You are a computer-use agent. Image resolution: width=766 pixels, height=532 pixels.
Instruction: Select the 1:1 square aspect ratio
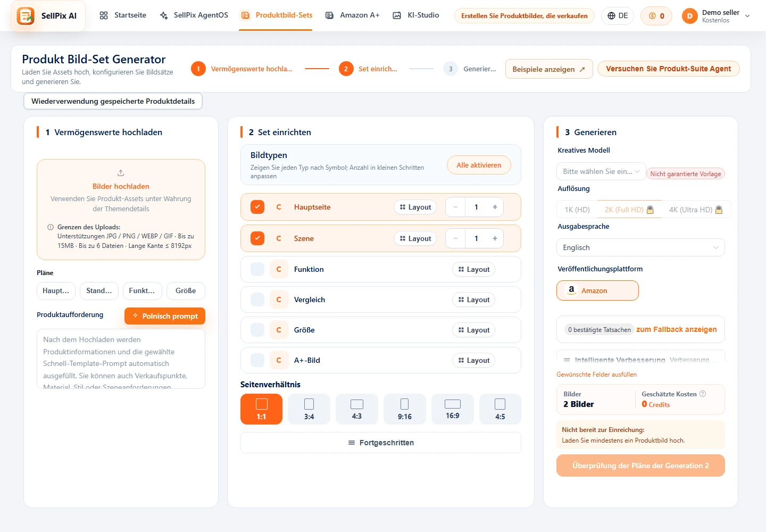point(261,409)
